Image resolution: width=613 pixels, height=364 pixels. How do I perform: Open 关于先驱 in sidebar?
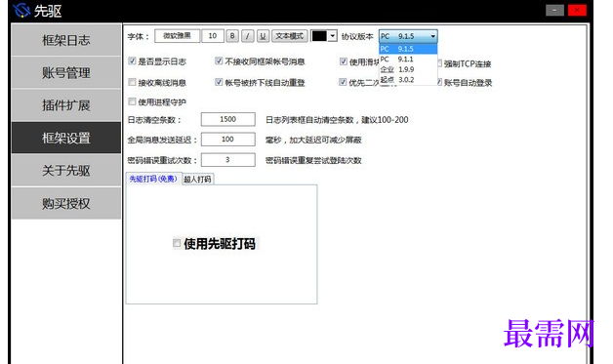tap(66, 171)
